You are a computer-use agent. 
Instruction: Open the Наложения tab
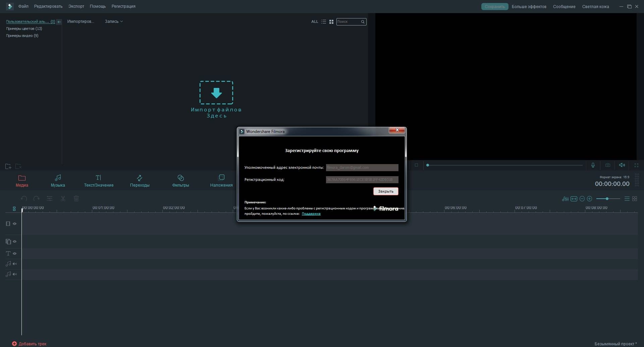pos(221,181)
